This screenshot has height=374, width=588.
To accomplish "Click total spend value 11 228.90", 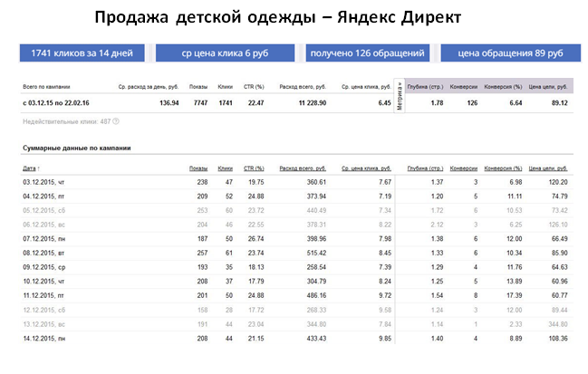I will coord(313,103).
